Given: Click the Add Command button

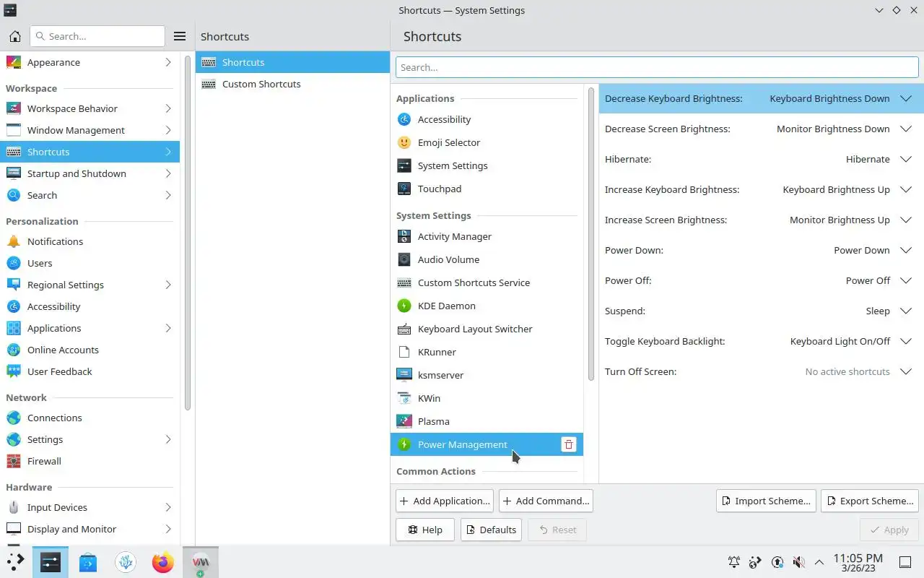Looking at the screenshot, I should [x=546, y=501].
